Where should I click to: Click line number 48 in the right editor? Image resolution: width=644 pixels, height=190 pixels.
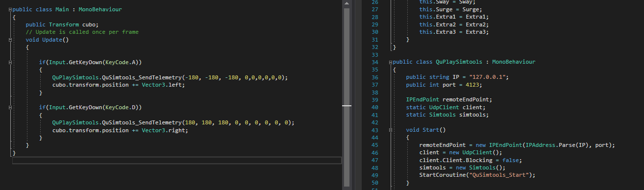[x=375, y=167]
